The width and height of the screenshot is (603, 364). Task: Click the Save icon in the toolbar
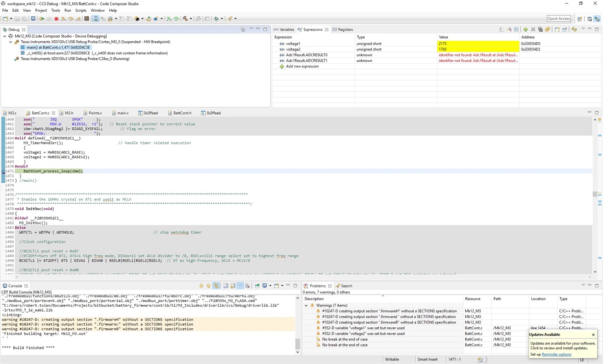point(17,19)
